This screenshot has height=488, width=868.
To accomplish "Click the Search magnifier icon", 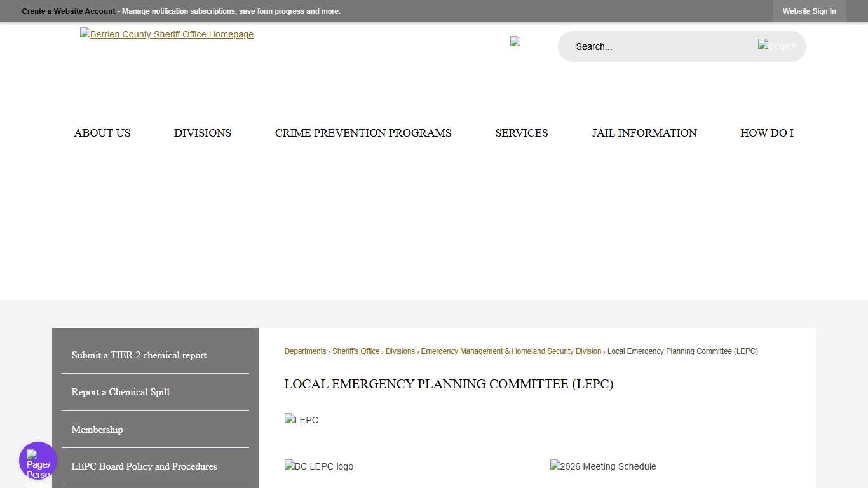I will click(x=777, y=46).
